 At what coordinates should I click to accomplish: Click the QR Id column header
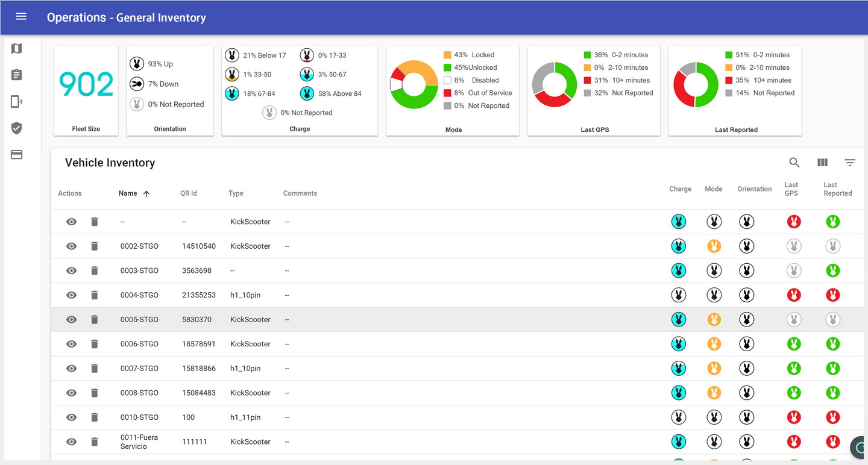point(189,193)
